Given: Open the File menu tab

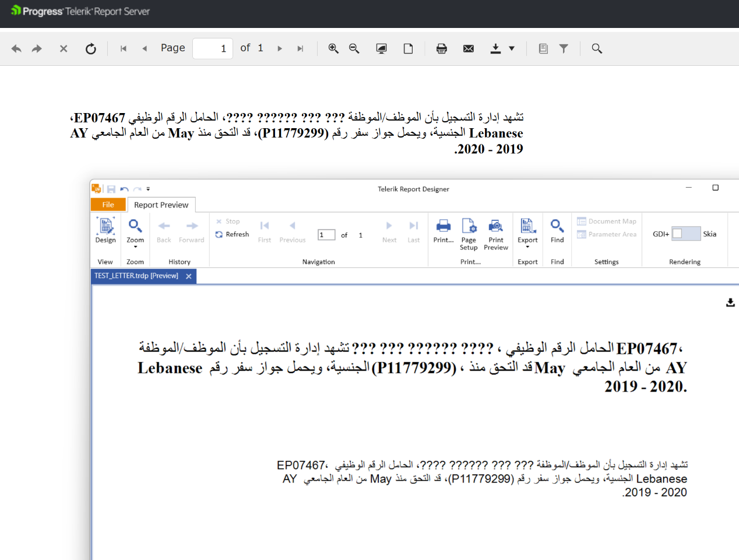Looking at the screenshot, I should [108, 205].
